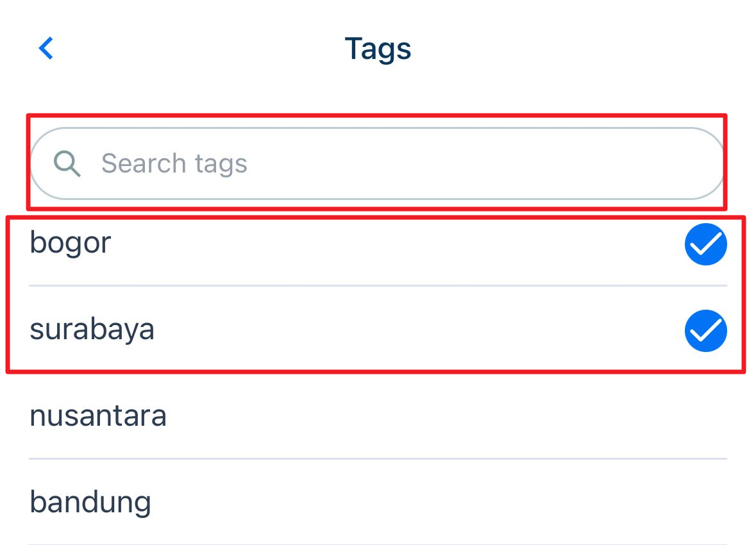Click inside the rounded search bar
756x545 pixels.
(449, 164)
